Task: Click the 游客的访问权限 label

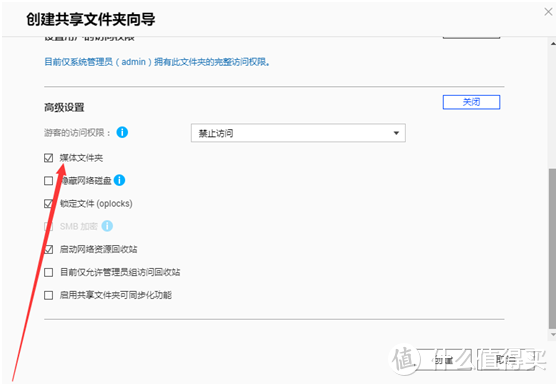Action: click(x=77, y=133)
